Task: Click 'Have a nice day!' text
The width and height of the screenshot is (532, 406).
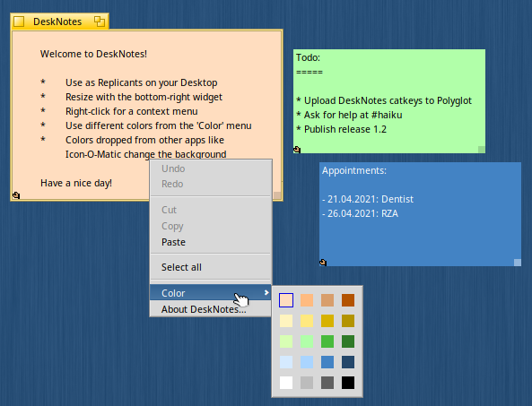Action: (x=76, y=183)
